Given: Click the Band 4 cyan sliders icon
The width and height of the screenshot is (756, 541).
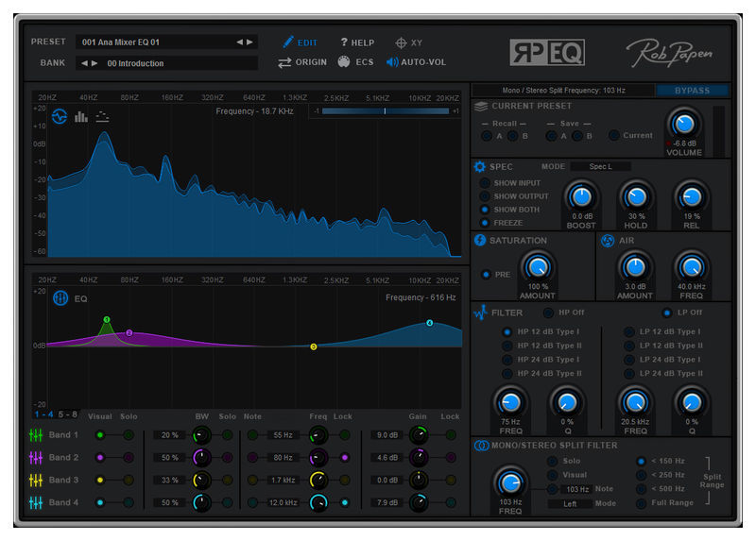Looking at the screenshot, I should point(36,502).
